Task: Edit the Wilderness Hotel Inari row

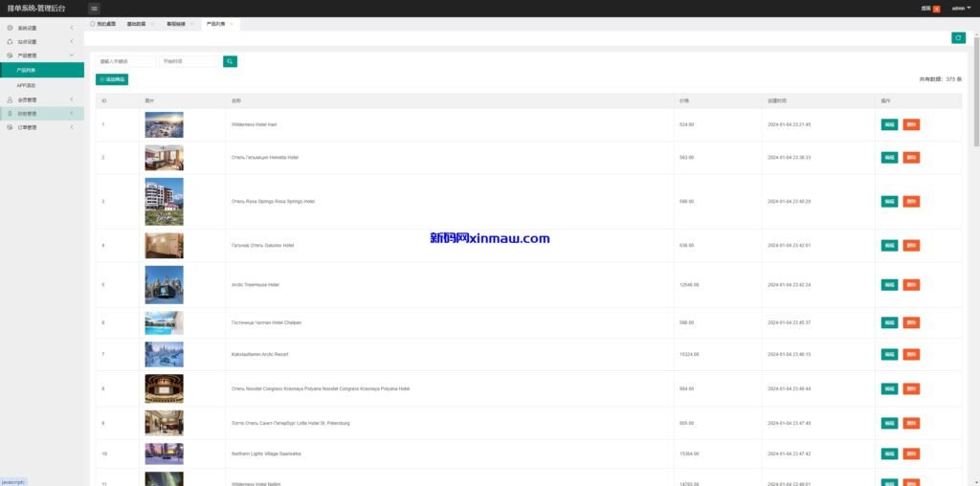Action: click(x=889, y=124)
